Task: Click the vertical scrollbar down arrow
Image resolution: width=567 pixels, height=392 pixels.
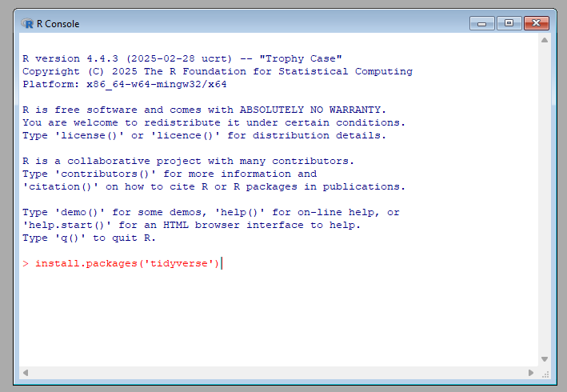Action: 544,359
